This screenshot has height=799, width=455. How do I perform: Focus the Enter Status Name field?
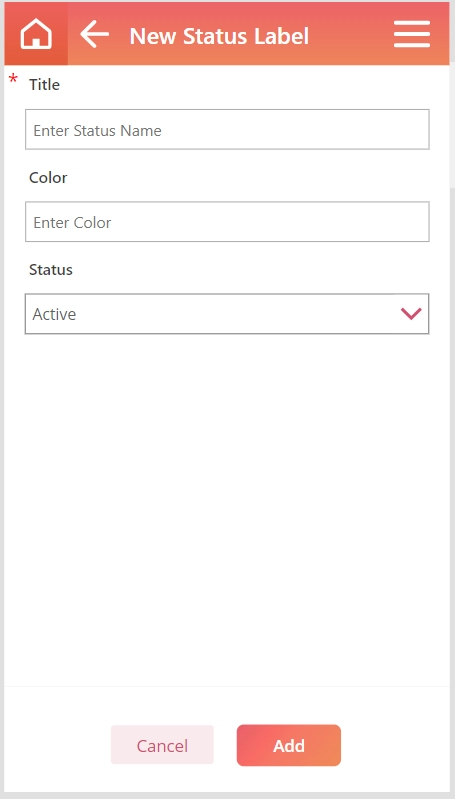pyautogui.click(x=227, y=129)
